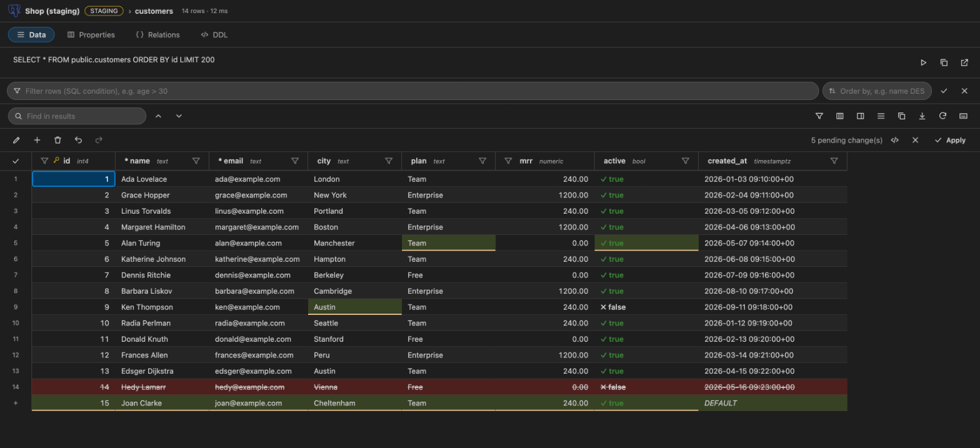Export results with download icon
980x448 pixels.
tap(922, 116)
